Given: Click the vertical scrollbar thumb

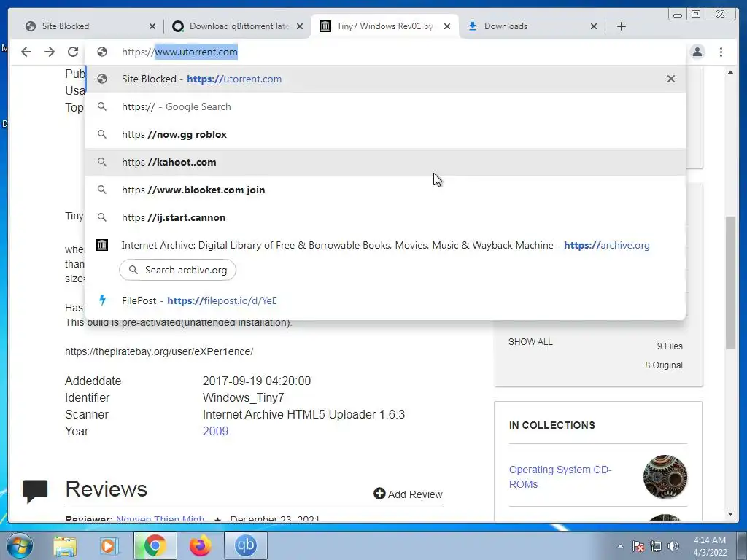Looking at the screenshot, I should [731, 284].
